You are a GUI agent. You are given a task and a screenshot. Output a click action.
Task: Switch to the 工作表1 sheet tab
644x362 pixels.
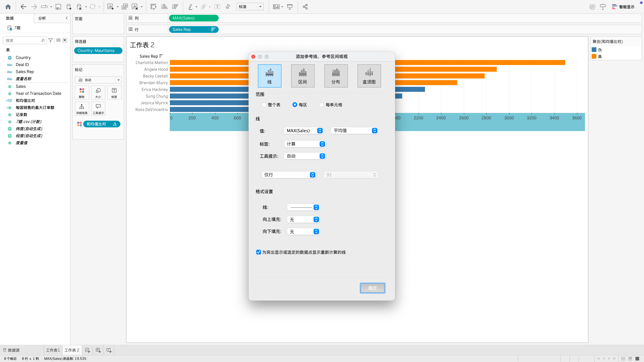tap(53, 350)
